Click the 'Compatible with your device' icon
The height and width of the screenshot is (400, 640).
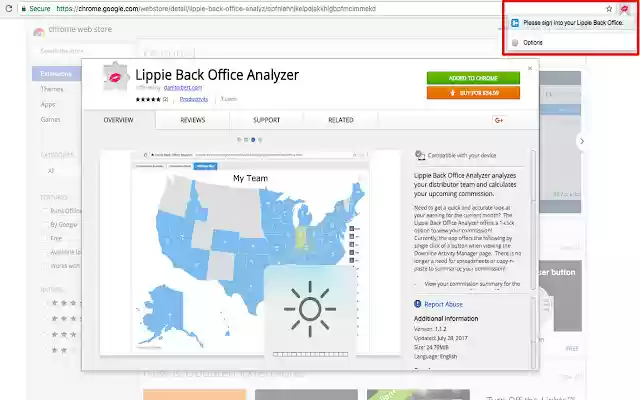point(420,155)
